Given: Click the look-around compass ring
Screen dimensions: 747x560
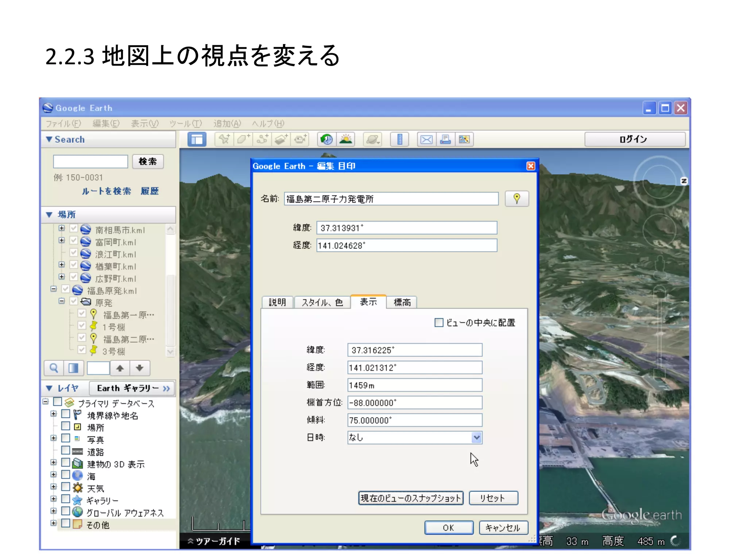Looking at the screenshot, I should (659, 181).
